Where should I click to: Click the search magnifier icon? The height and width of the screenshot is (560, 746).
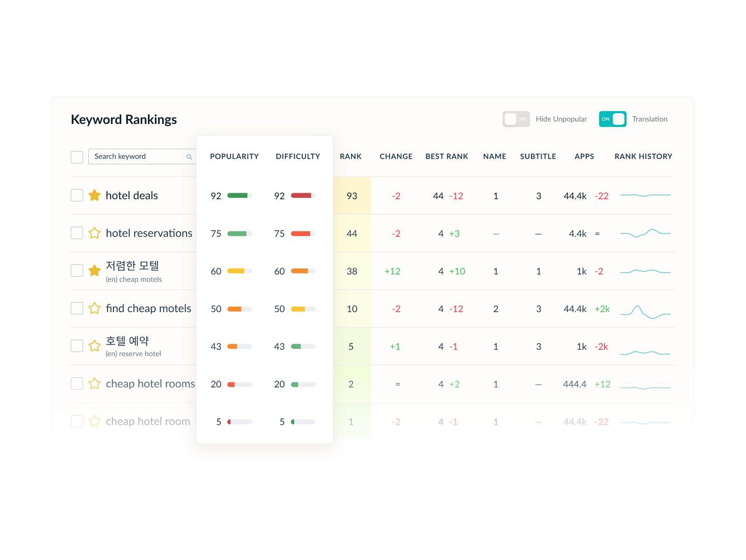(x=189, y=157)
